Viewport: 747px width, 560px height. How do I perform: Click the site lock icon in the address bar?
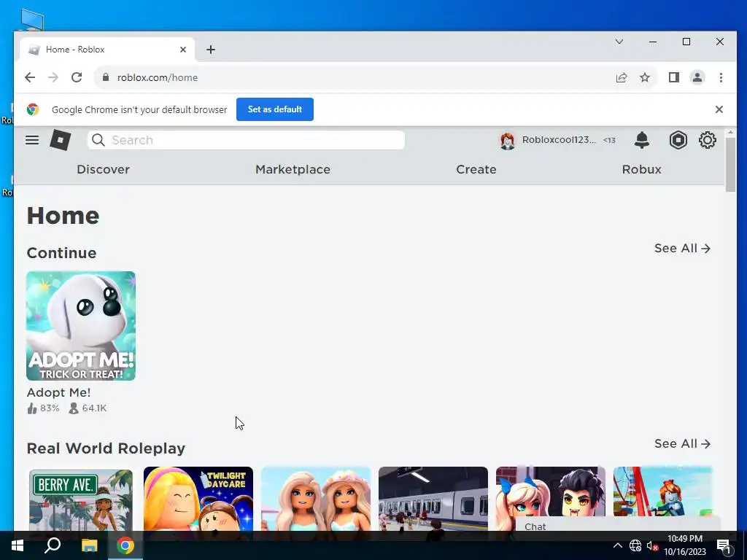coord(106,77)
